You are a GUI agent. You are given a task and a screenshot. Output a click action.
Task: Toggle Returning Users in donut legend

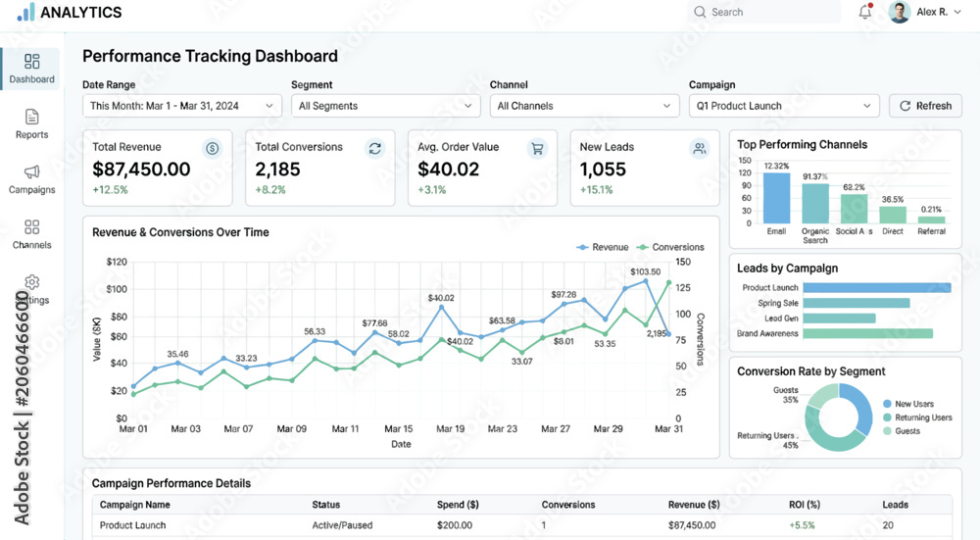(917, 417)
